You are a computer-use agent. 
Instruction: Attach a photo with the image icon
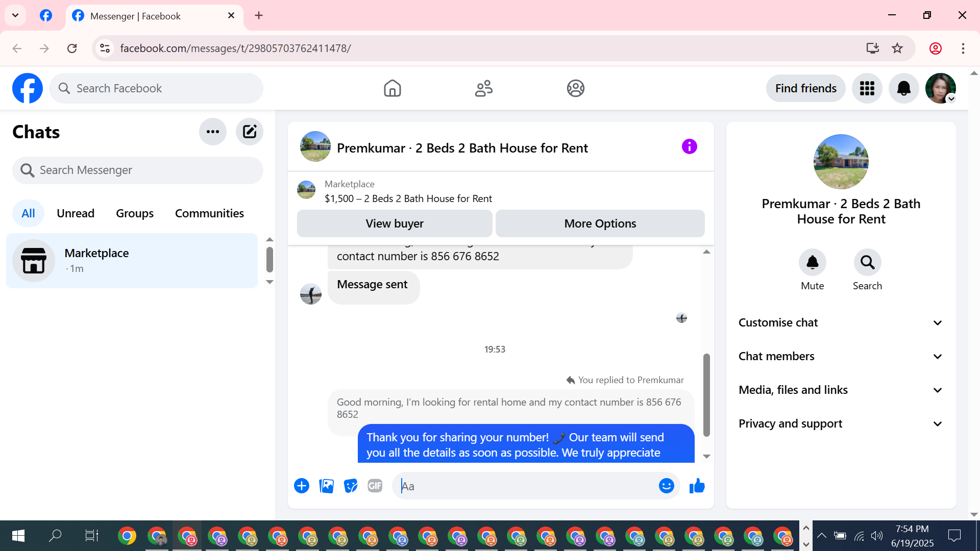[326, 486]
